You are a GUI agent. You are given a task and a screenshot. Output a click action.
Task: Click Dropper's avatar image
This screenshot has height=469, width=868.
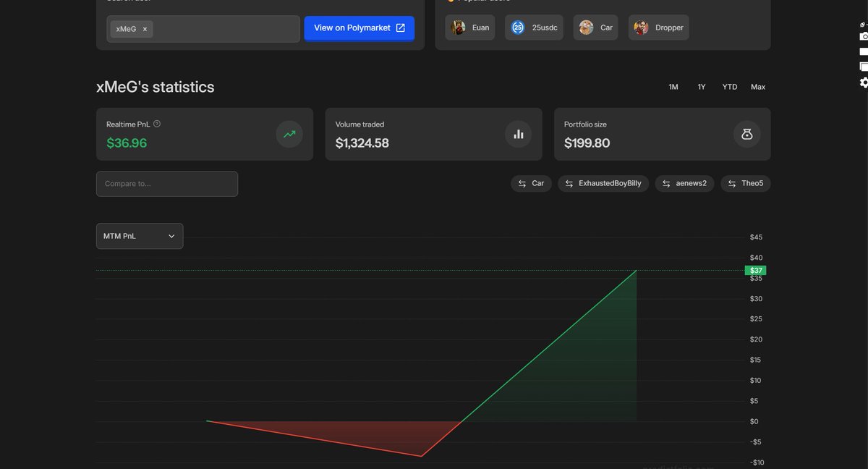tap(641, 28)
